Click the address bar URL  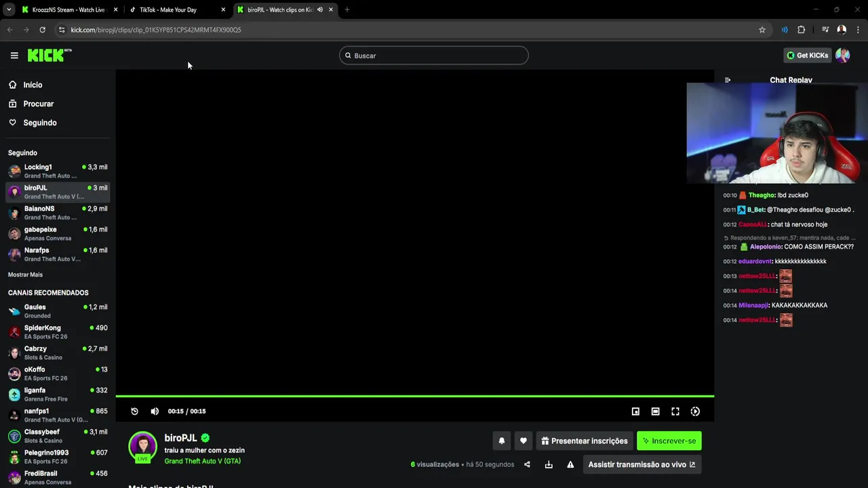(156, 30)
